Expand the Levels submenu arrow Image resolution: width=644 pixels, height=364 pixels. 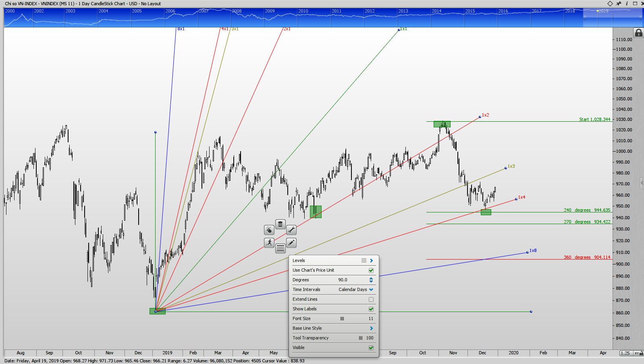coord(372,261)
